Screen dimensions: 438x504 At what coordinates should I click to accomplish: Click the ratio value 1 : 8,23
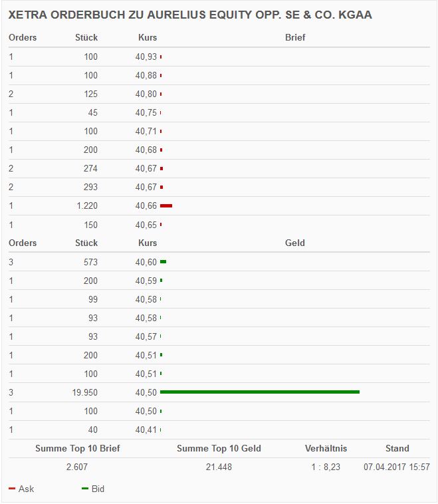pyautogui.click(x=326, y=467)
